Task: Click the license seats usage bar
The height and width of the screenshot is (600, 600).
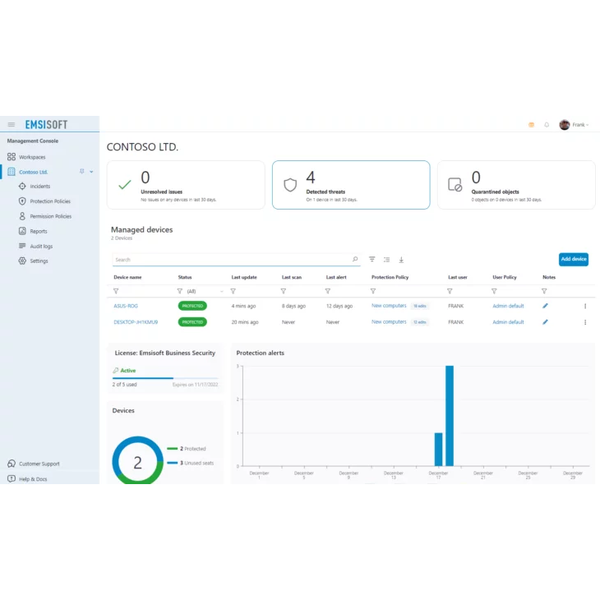Action: [x=165, y=378]
